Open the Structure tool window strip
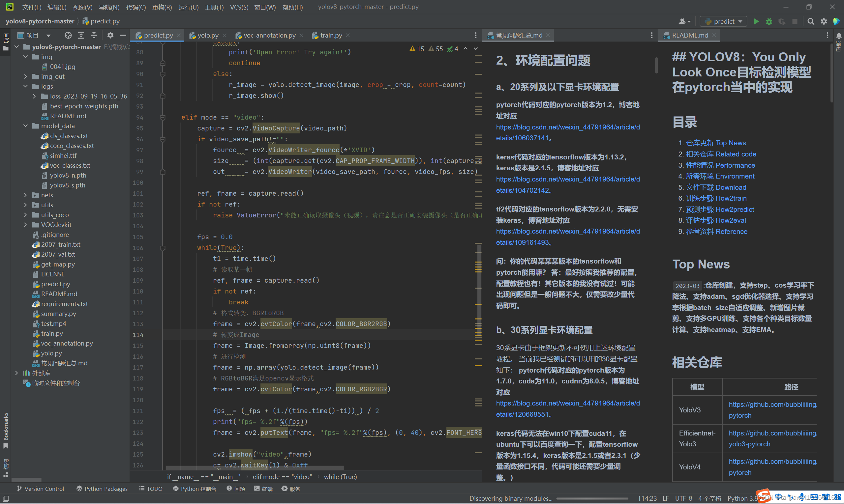This screenshot has width=844, height=504. tap(5, 468)
